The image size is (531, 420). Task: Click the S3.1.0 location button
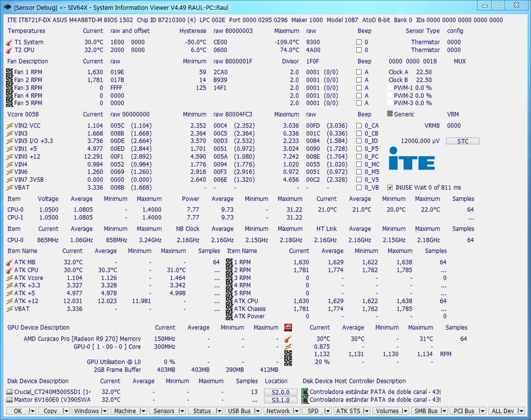280,400
